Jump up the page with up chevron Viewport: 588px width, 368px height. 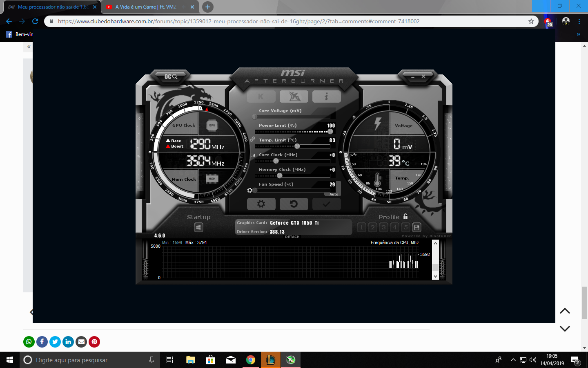(565, 311)
